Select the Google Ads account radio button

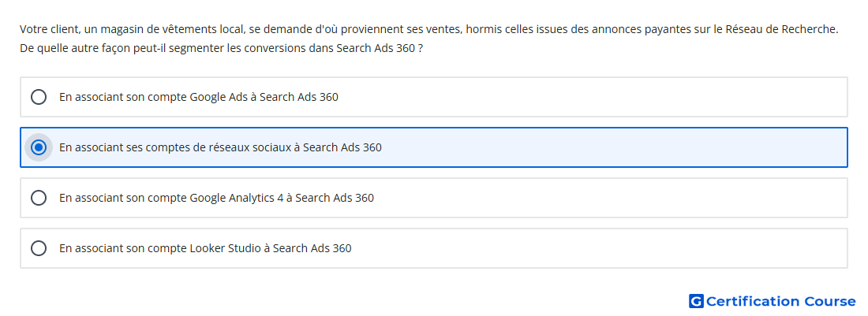(39, 97)
